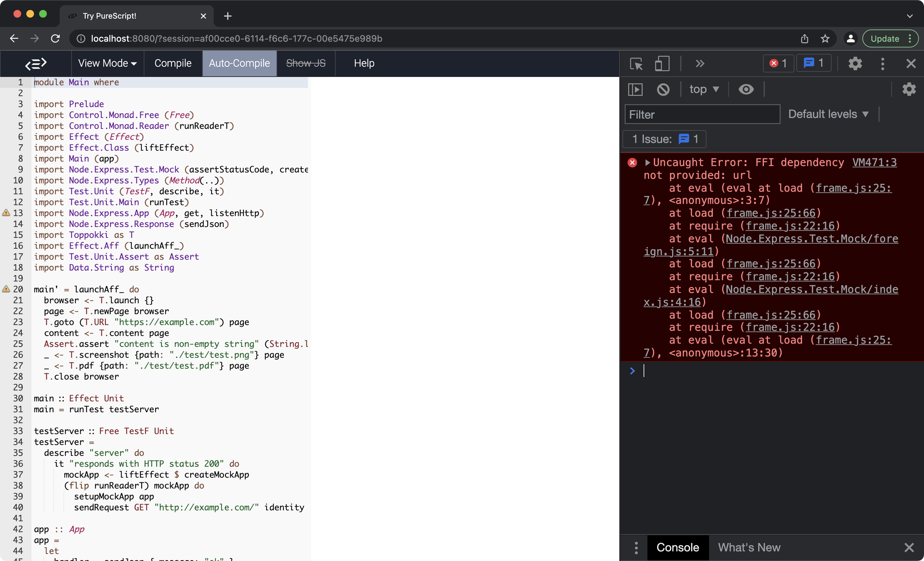Clear the console
Screen dimensions: 924x561
coord(663,89)
